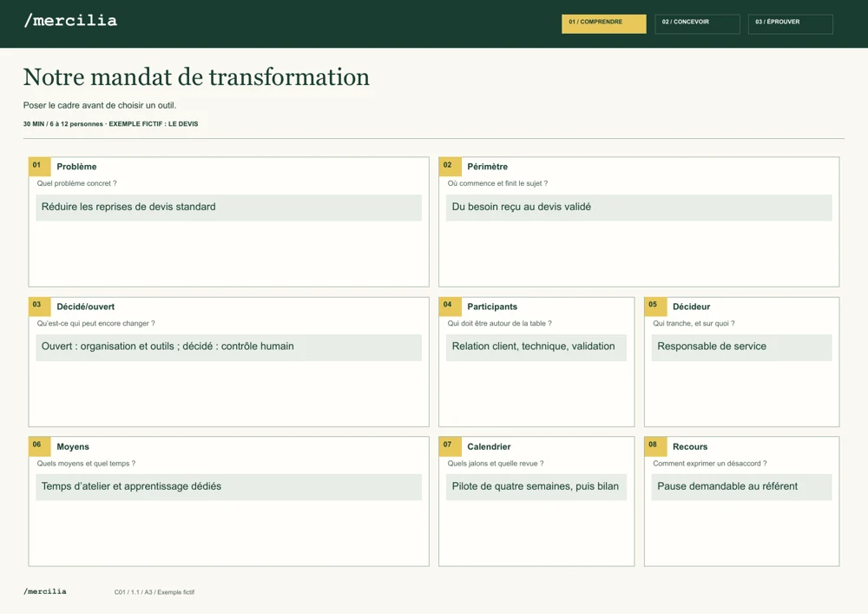Click the 'Périmètre' card heading
Viewport: 868px width, 614px height.
(487, 167)
